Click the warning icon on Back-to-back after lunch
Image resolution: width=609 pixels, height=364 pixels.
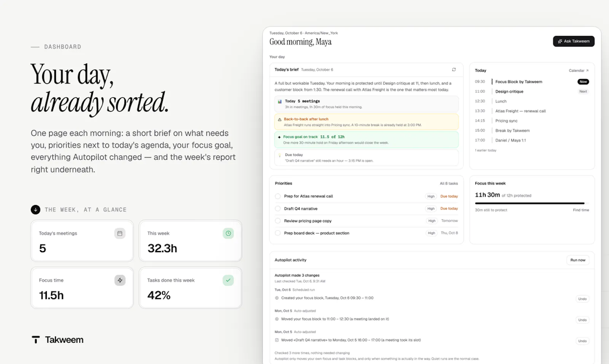[280, 119]
